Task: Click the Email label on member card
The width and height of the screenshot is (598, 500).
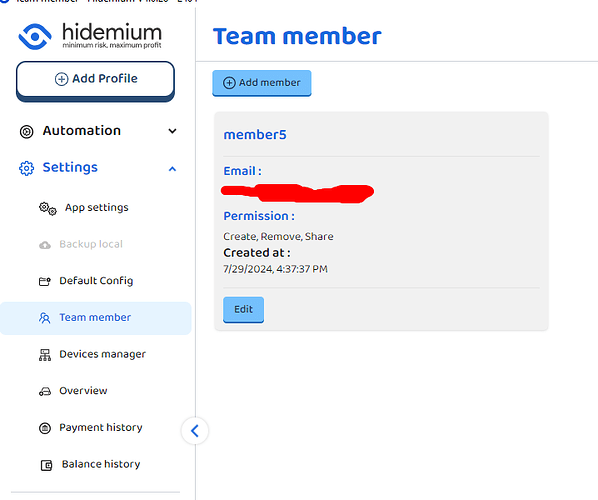Action: point(243,171)
